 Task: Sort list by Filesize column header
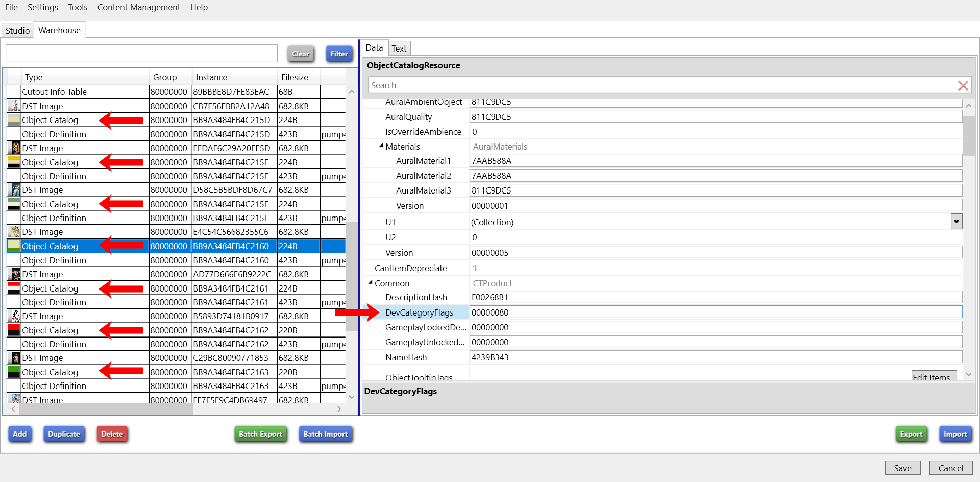pyautogui.click(x=299, y=77)
